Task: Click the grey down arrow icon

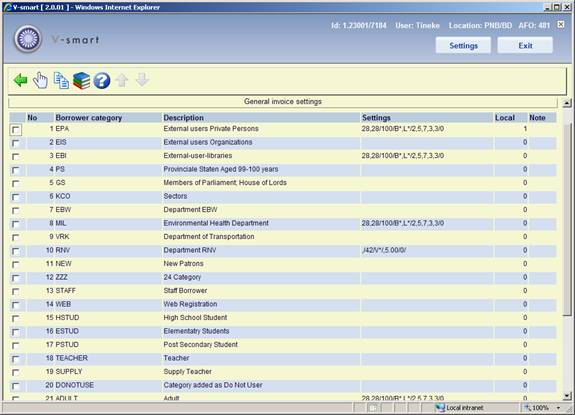Action: tap(142, 80)
